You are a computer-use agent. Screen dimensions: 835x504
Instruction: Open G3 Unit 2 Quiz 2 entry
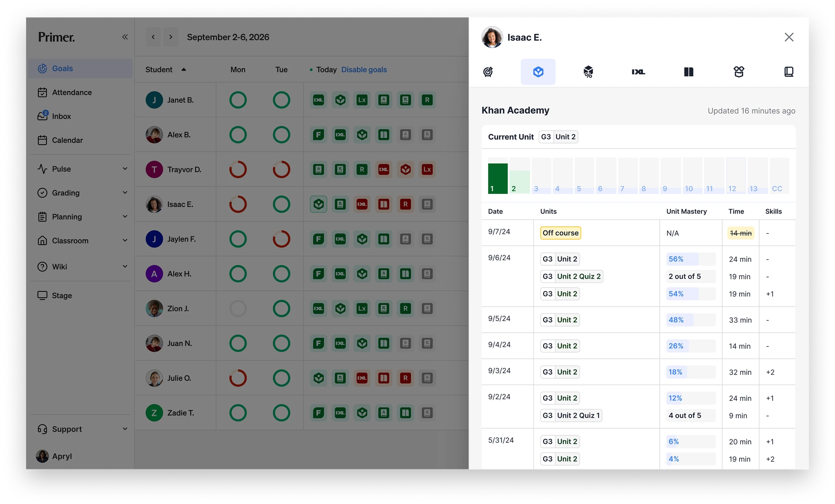[x=572, y=276]
